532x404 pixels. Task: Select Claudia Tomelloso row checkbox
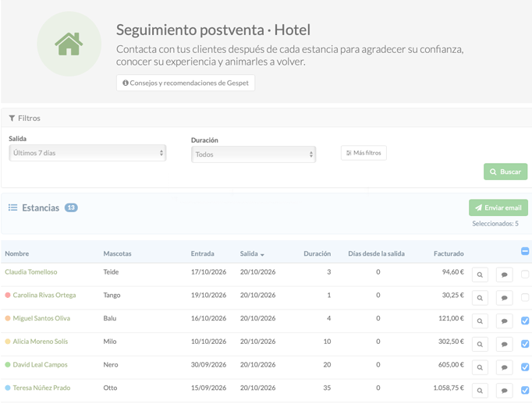tap(525, 274)
